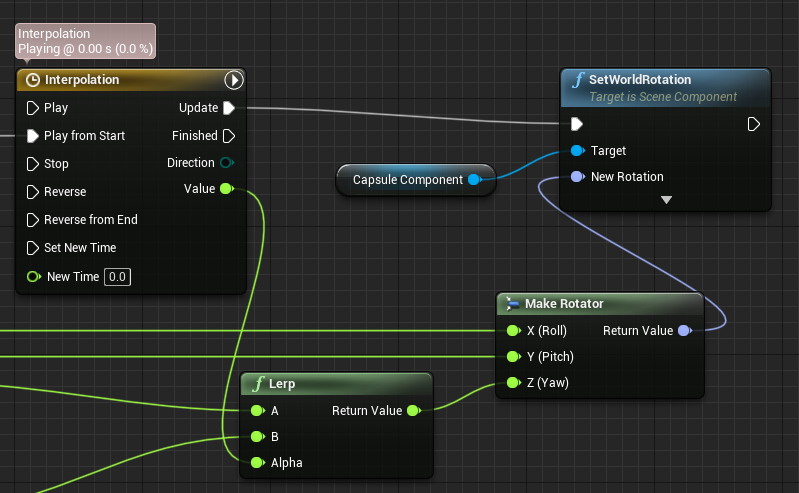Screen dimensions: 799x493
Task: Click the Z (Yaw) input pin
Action: point(513,383)
